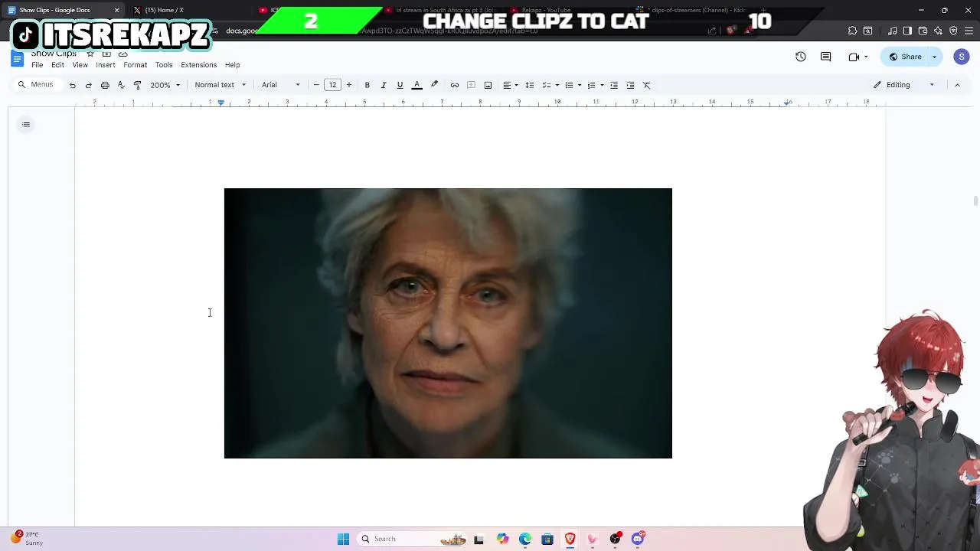980x551 pixels.
Task: Open the Brave Wallet icon
Action: (x=923, y=31)
